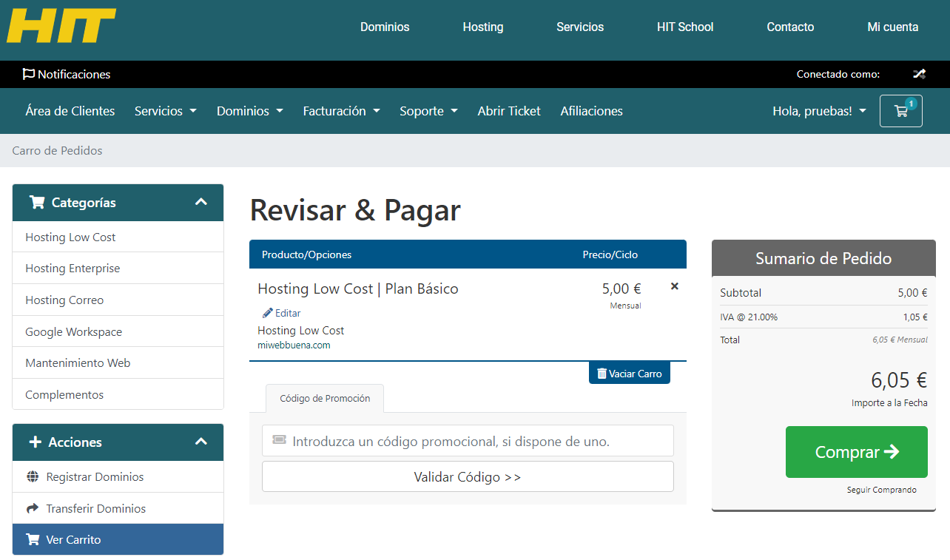Click the HIT logo

coord(61,26)
